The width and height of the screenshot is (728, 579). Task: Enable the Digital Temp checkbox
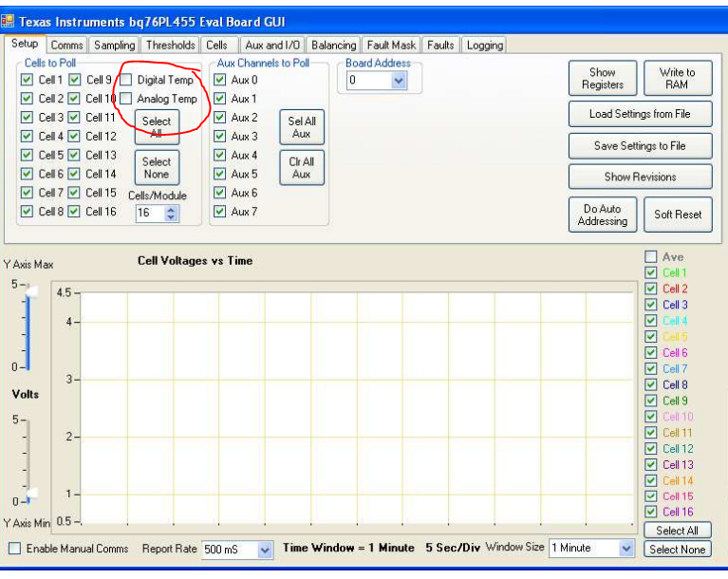[126, 80]
